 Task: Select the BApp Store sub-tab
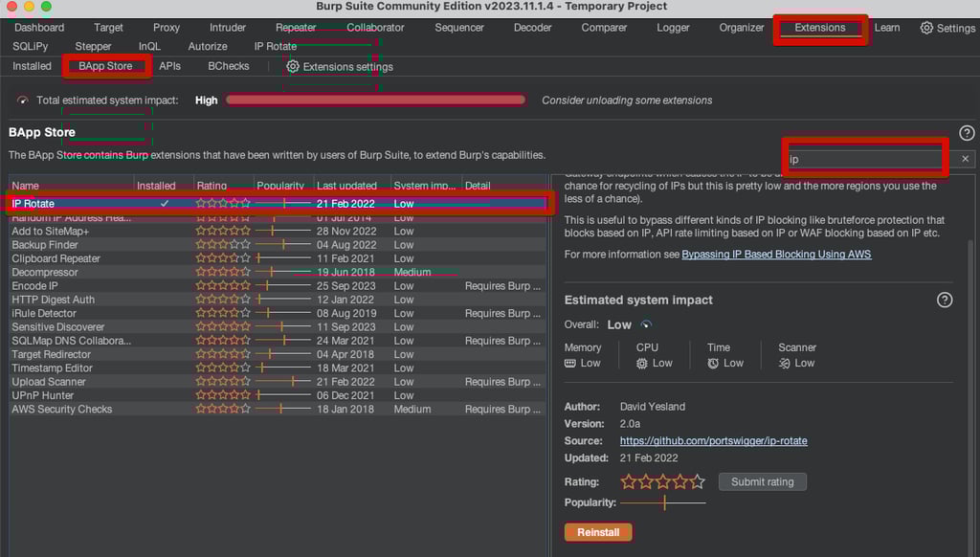coord(105,66)
